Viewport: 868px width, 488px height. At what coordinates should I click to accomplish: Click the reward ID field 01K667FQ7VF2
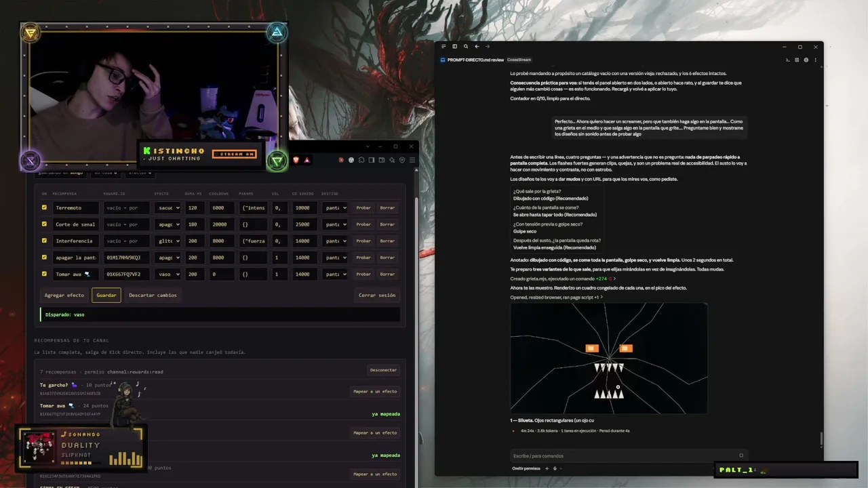127,274
